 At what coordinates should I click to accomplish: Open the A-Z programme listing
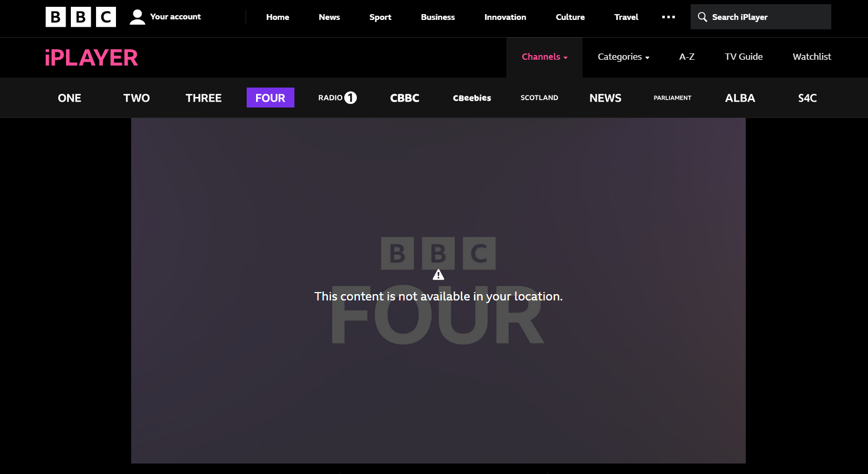[x=686, y=57]
